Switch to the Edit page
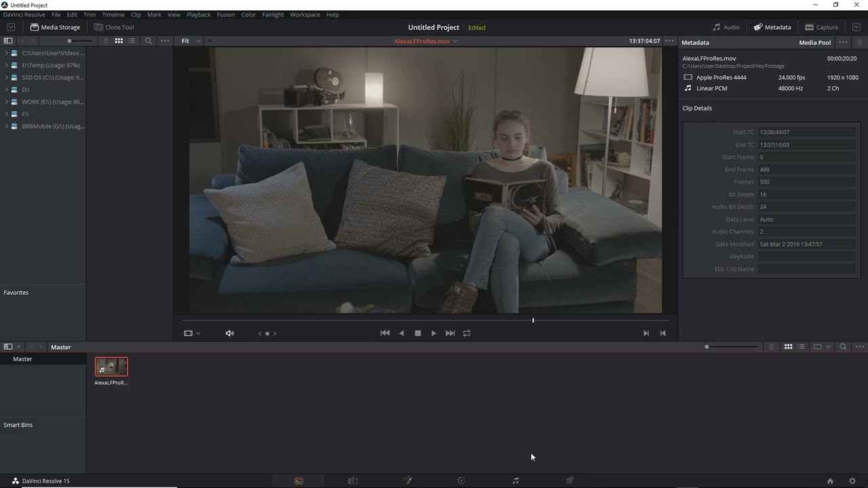This screenshot has height=488, width=868. pyautogui.click(x=353, y=481)
